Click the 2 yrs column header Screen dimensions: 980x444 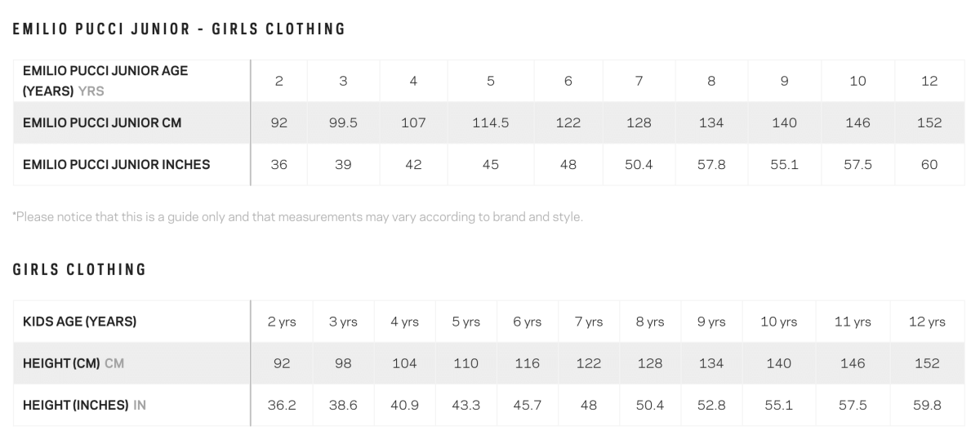point(282,322)
